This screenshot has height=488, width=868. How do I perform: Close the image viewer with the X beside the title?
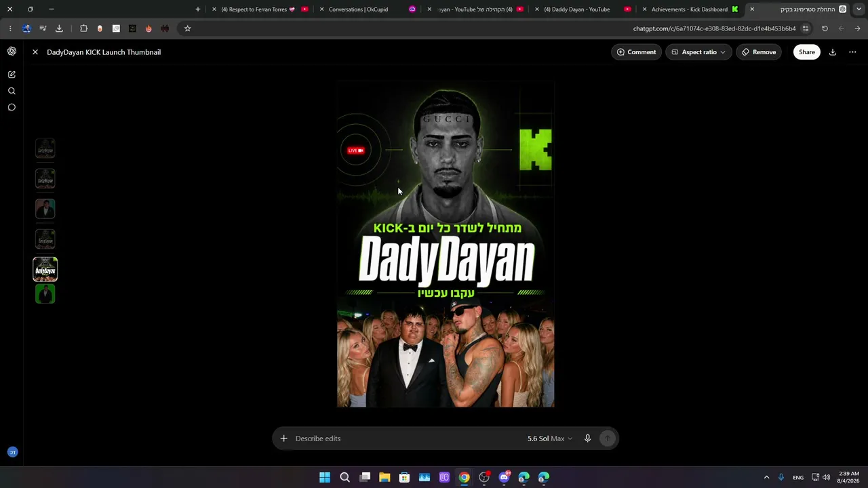click(35, 52)
